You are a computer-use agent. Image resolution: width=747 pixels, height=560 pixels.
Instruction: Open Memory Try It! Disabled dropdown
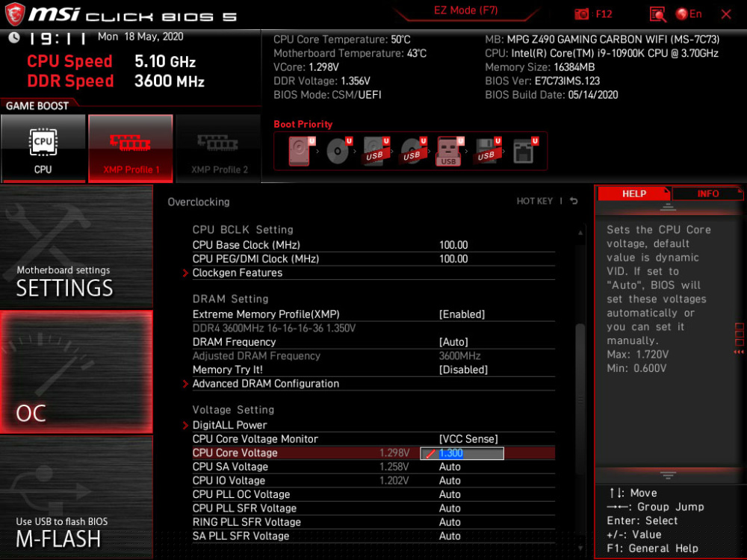click(463, 370)
